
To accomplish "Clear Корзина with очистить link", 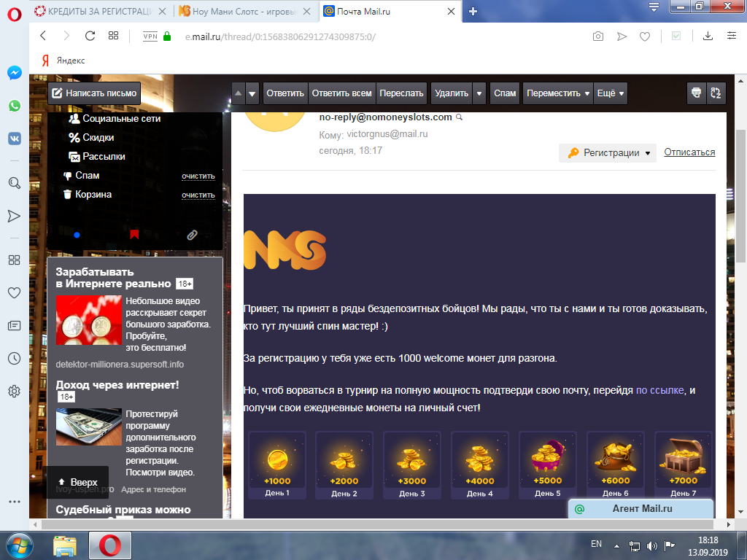I will pos(198,195).
